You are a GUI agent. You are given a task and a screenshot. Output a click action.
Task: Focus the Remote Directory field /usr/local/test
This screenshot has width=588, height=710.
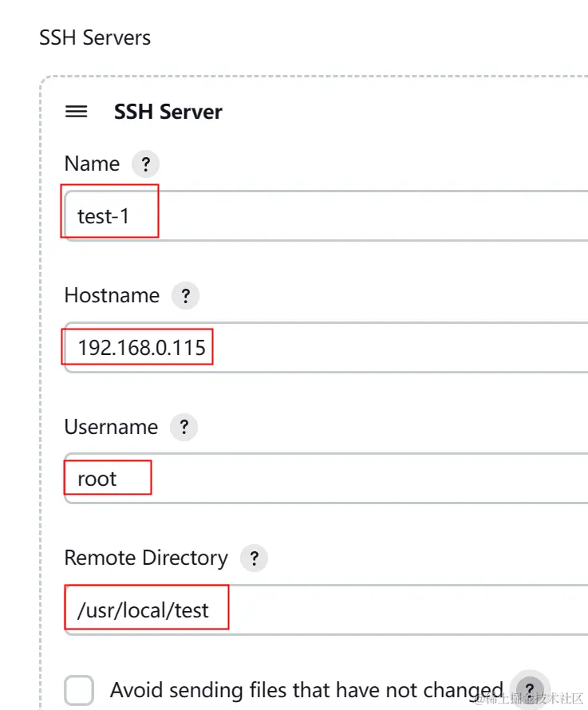(x=326, y=610)
